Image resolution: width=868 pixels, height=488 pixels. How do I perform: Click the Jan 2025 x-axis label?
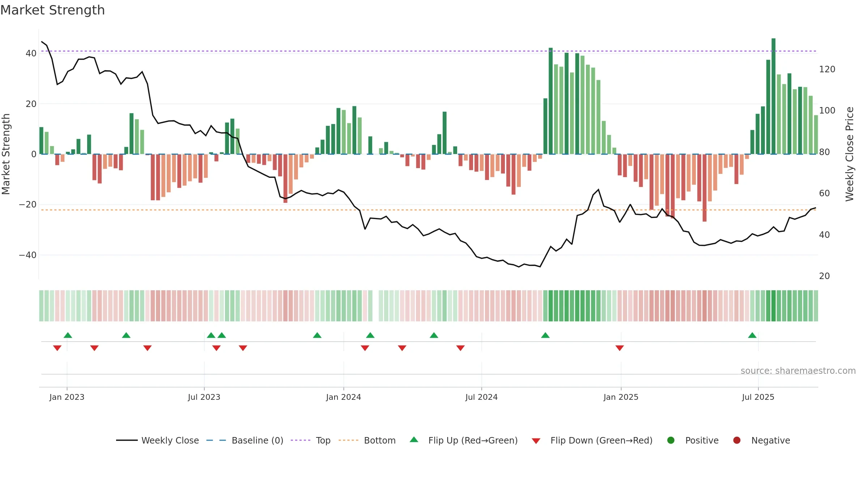(x=621, y=397)
